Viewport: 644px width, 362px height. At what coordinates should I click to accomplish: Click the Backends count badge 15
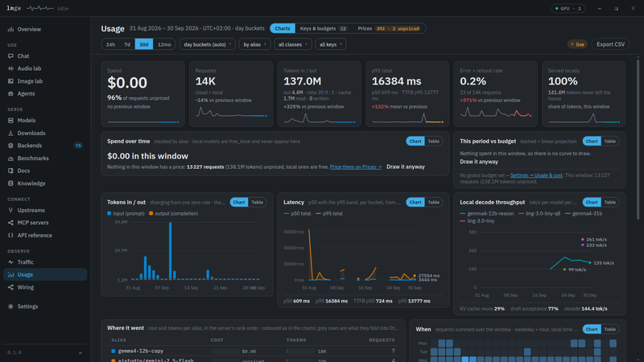pyautogui.click(x=78, y=146)
